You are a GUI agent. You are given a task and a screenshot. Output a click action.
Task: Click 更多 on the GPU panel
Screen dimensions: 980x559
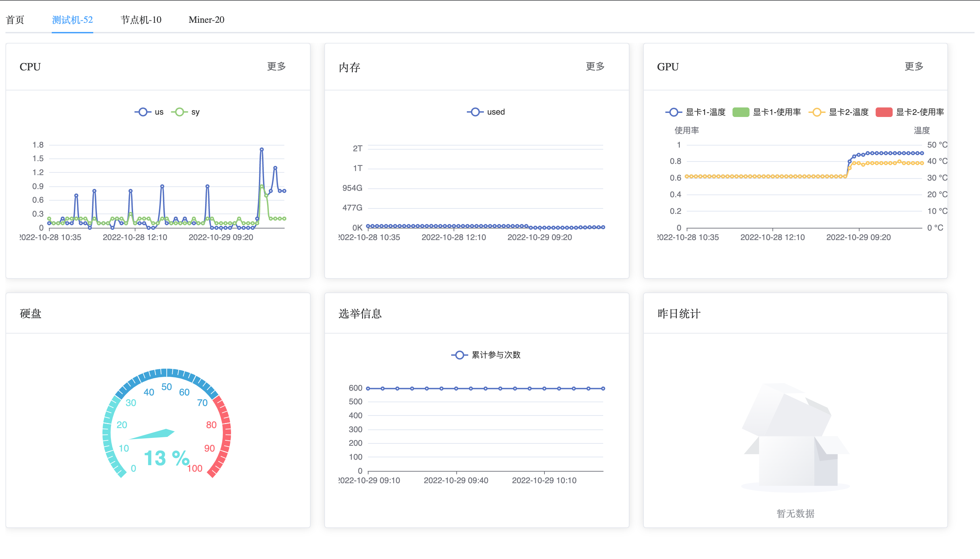click(x=914, y=66)
